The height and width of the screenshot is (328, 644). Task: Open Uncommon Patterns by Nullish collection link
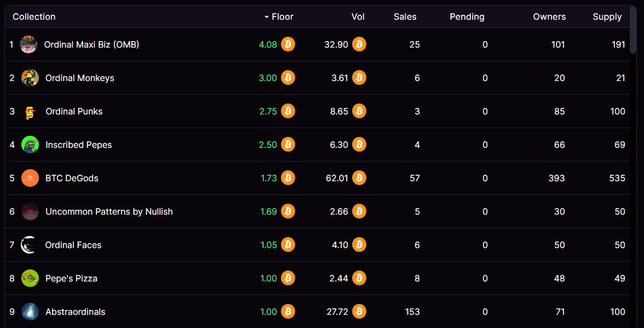pyautogui.click(x=109, y=212)
